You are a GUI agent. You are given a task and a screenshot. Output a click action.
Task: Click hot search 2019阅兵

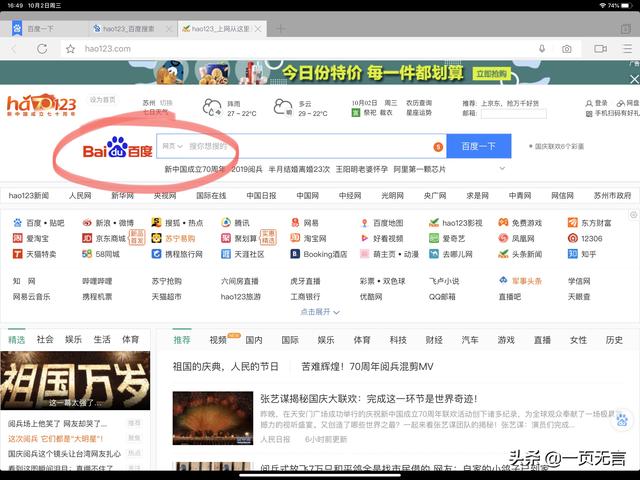(247, 169)
